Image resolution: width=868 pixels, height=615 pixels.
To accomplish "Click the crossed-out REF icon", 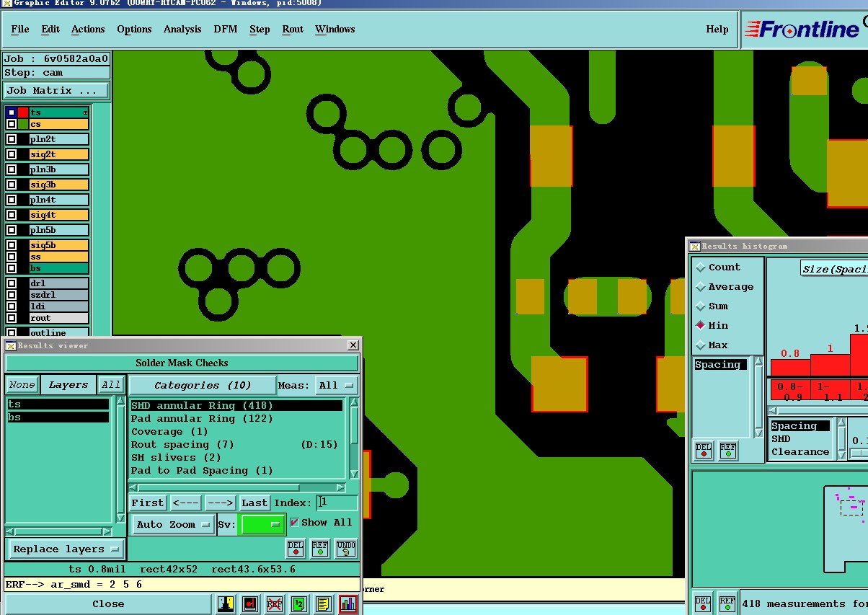I will (274, 604).
